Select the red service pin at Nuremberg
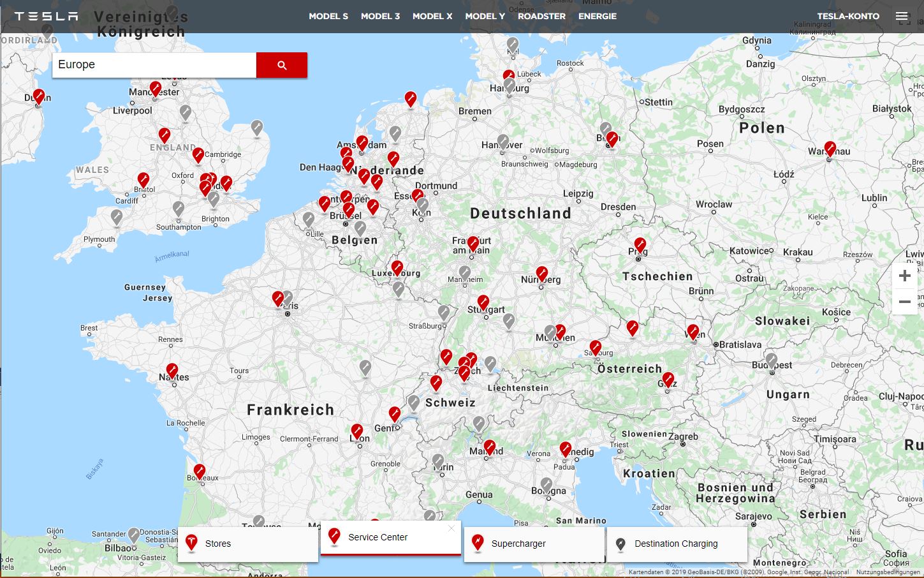 (x=541, y=274)
